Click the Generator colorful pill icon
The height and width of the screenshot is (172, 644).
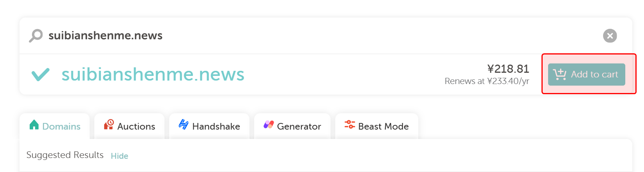coord(269,125)
